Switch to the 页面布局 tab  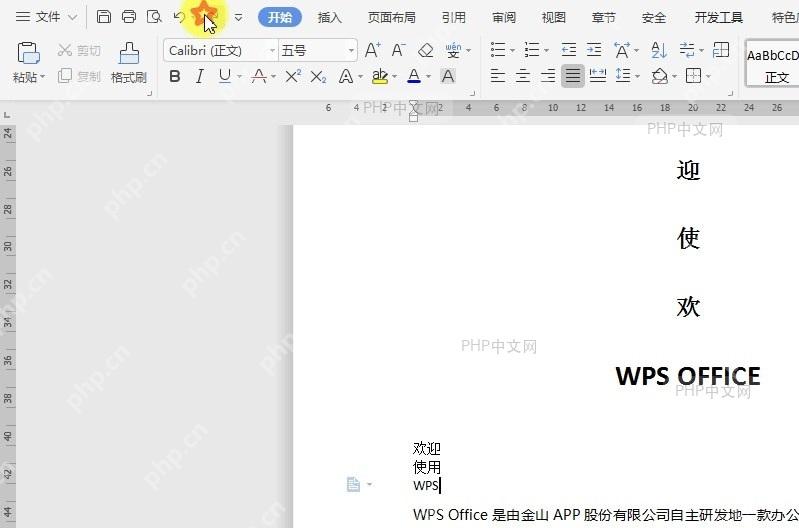pos(391,17)
